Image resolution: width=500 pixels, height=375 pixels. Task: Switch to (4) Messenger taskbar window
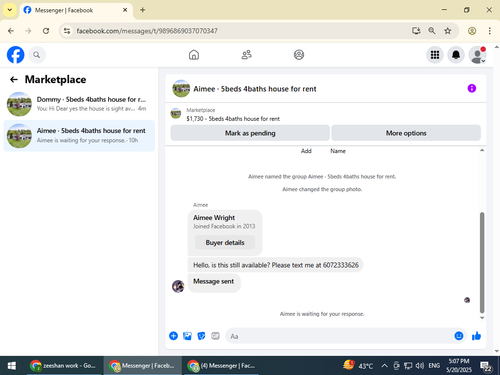(x=221, y=366)
